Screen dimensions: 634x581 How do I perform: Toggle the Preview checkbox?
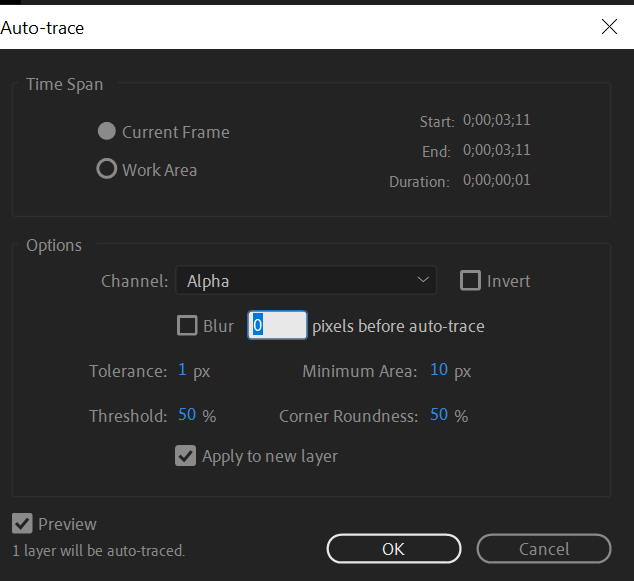(x=22, y=524)
